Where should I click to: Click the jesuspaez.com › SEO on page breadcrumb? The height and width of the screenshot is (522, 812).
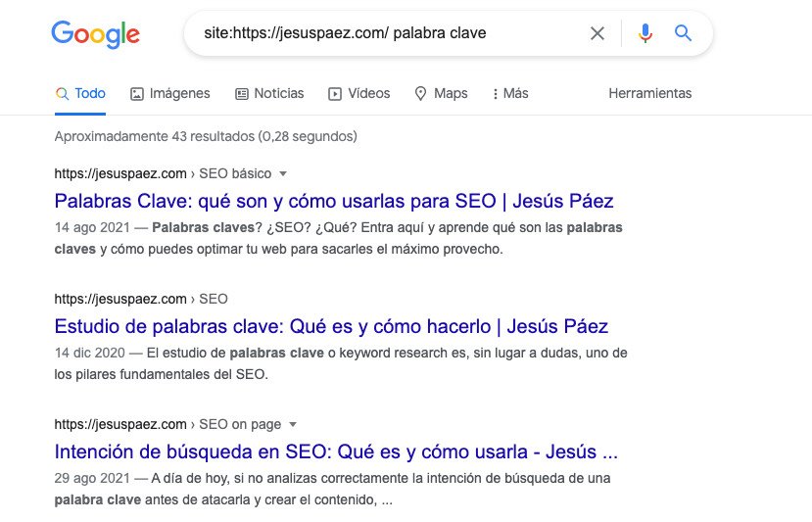coord(167,424)
